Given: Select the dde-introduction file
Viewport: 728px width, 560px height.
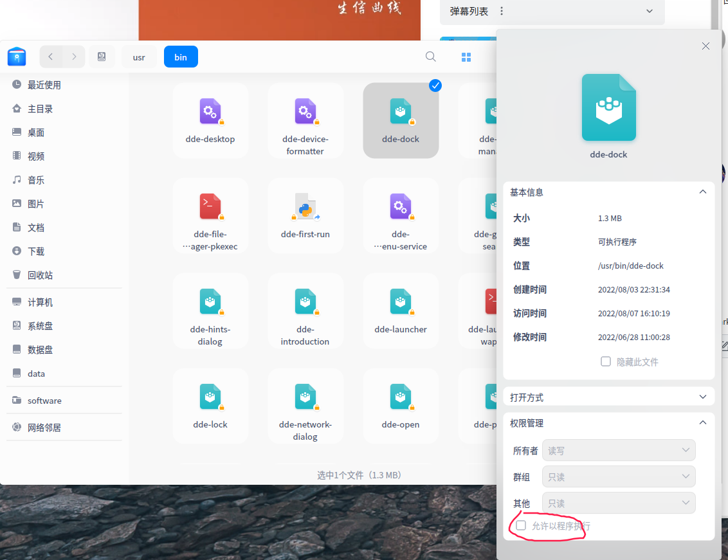Looking at the screenshot, I should click(305, 311).
